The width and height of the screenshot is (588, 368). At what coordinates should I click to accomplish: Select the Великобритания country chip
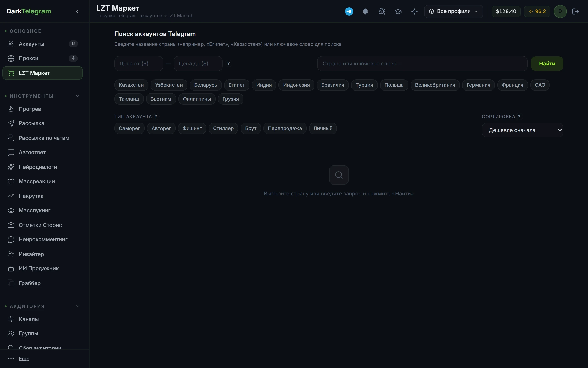pyautogui.click(x=435, y=85)
